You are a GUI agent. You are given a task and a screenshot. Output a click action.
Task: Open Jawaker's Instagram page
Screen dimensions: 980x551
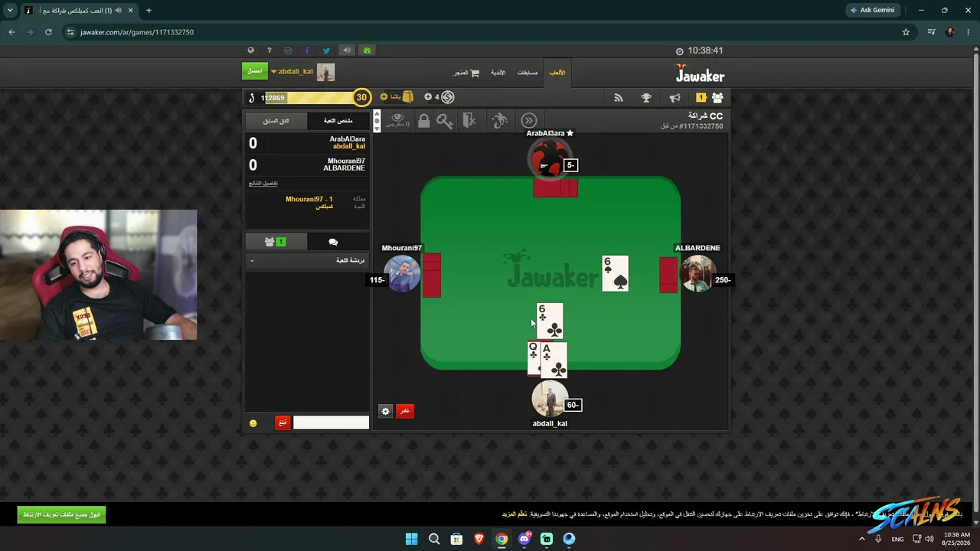click(288, 51)
